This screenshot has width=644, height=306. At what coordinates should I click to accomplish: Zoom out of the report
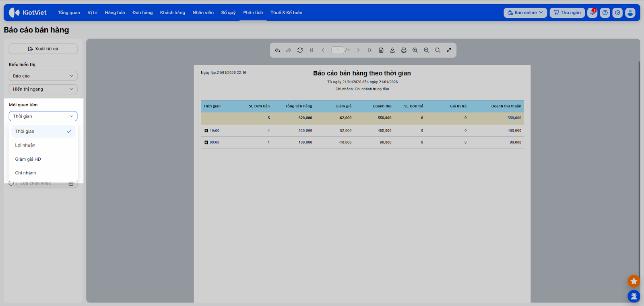[426, 50]
